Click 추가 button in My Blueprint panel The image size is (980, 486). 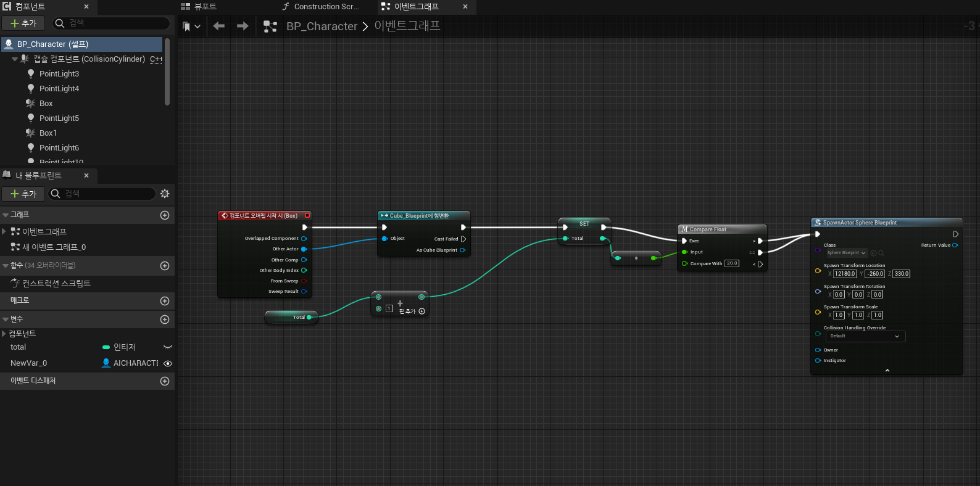pos(23,194)
